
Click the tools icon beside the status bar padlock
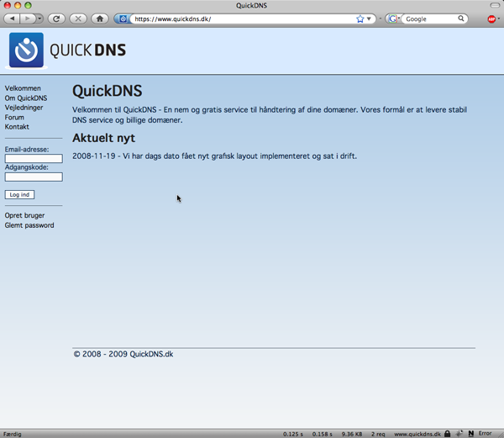[459, 434]
